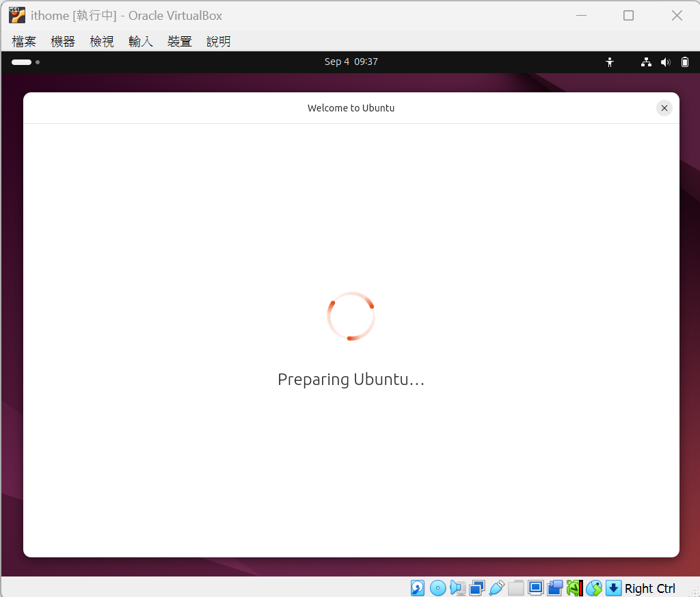
Task: Click the USB devices status icon
Action: click(496, 587)
